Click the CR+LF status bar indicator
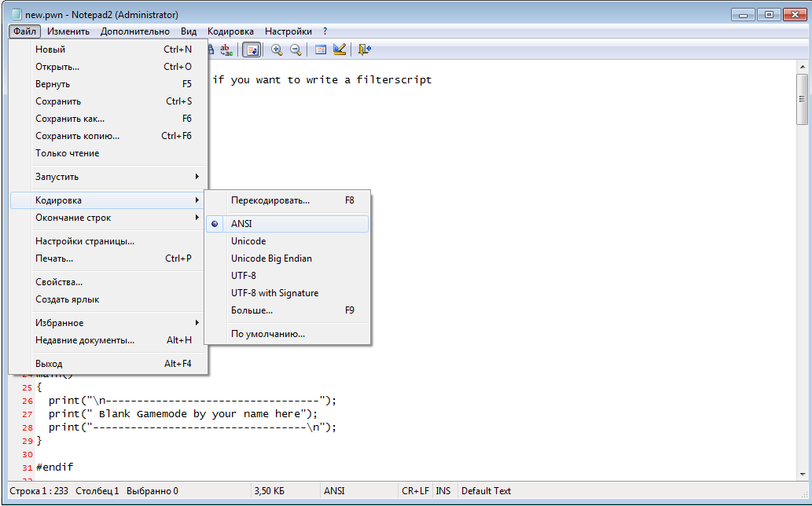Image resolution: width=812 pixels, height=506 pixels. (x=414, y=491)
